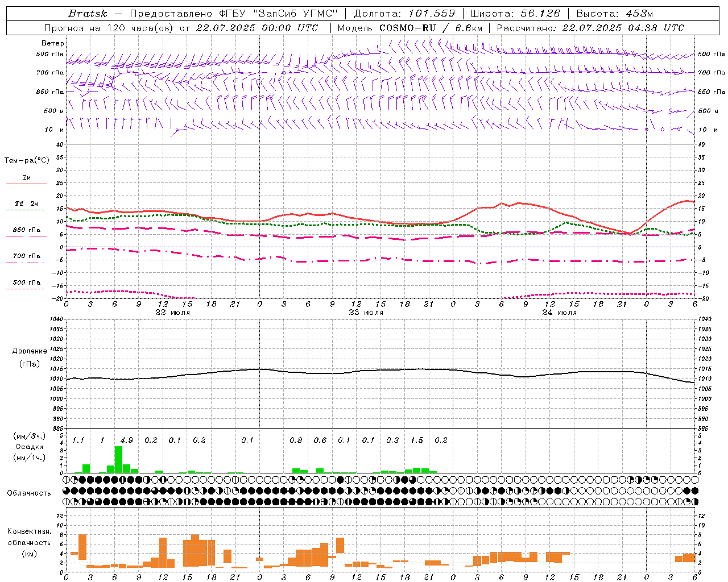Select the "Прогноз на 120 часа(ов)" forecast text

point(110,28)
